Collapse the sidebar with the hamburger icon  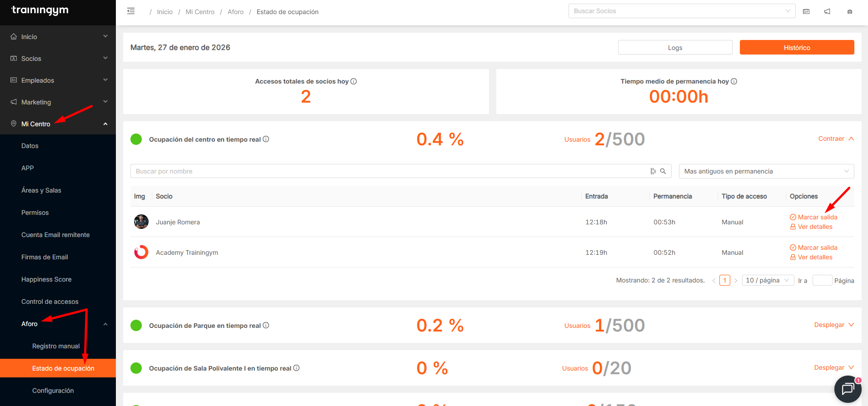pos(131,11)
